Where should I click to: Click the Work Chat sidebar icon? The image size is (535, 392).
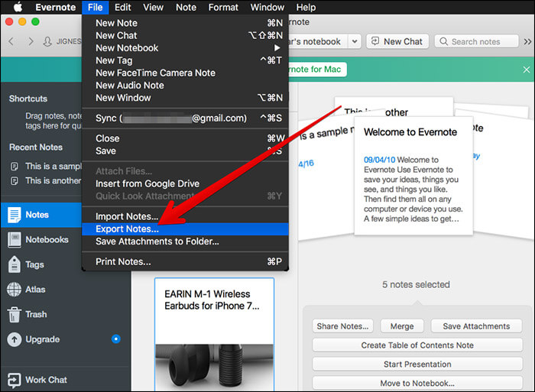click(14, 380)
